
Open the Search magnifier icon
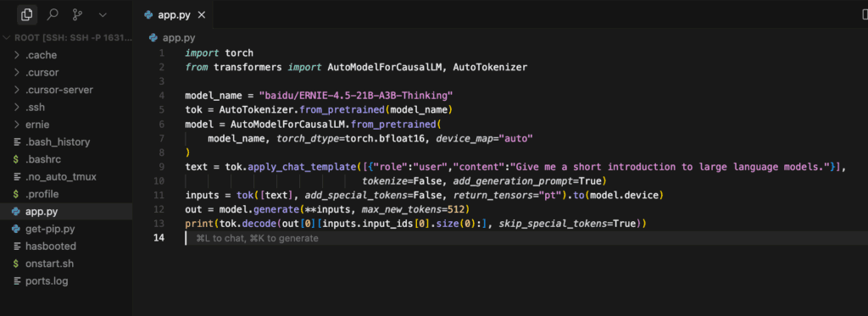[53, 14]
